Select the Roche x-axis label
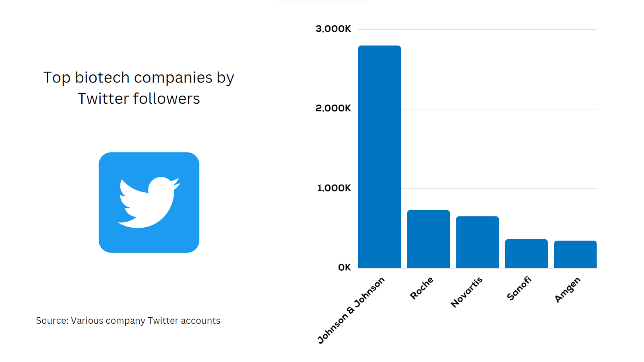644x362 pixels. tap(421, 288)
